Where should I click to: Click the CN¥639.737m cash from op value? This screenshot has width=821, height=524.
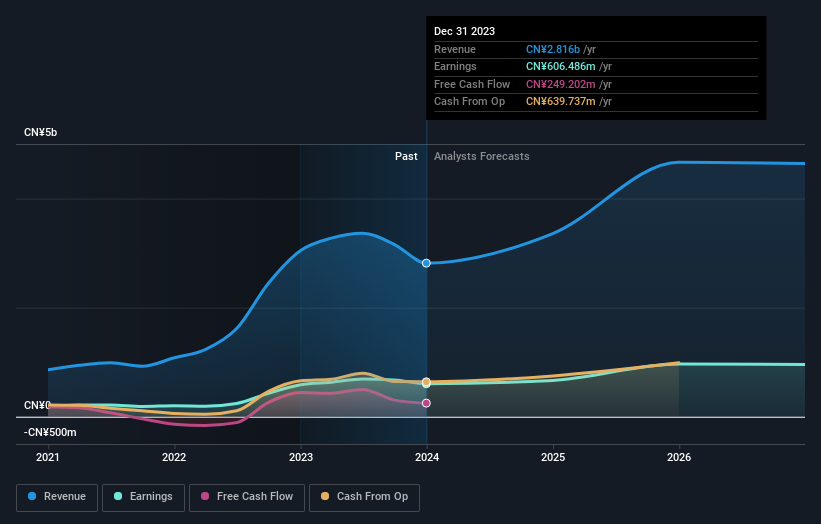click(x=561, y=102)
